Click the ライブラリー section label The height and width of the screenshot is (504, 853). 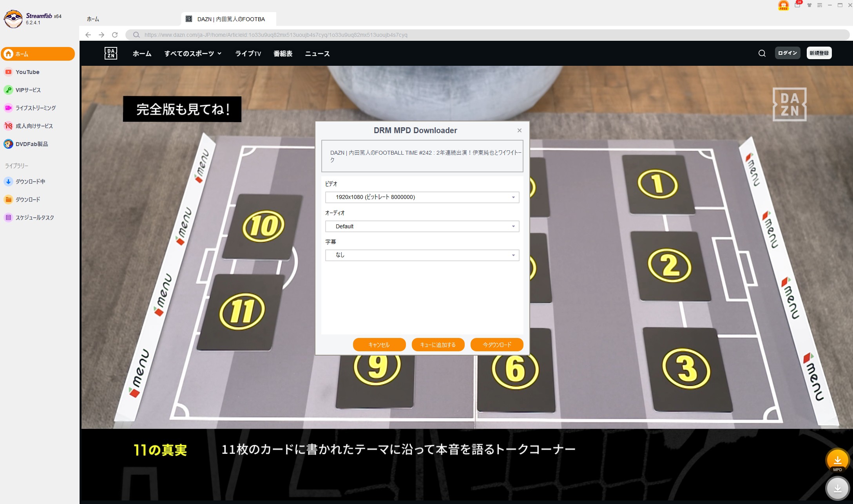17,166
